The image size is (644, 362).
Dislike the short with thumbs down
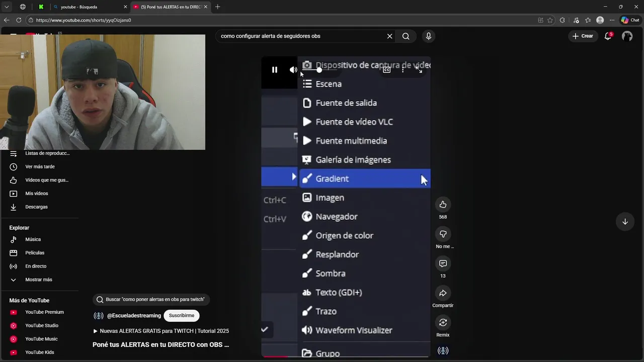click(443, 234)
